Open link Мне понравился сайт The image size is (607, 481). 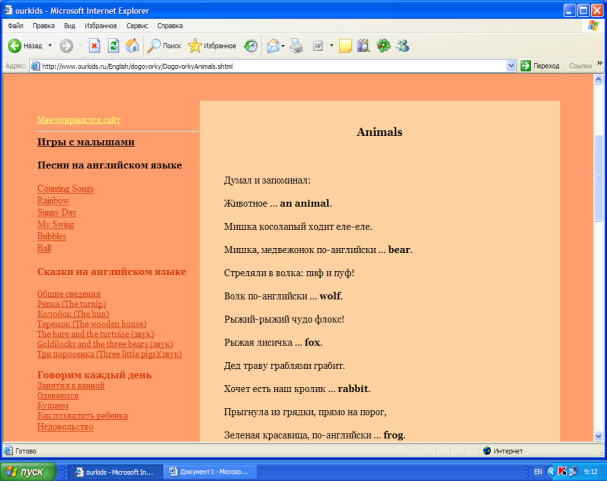click(79, 120)
